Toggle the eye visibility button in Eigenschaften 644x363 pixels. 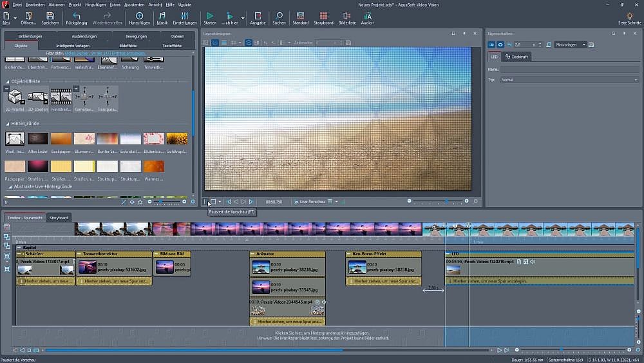[x=500, y=44]
